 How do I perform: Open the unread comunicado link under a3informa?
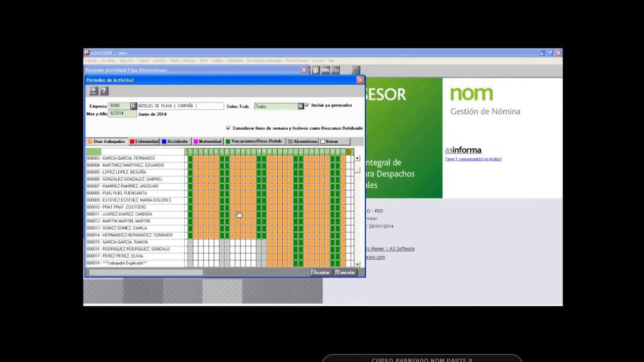[x=473, y=159]
